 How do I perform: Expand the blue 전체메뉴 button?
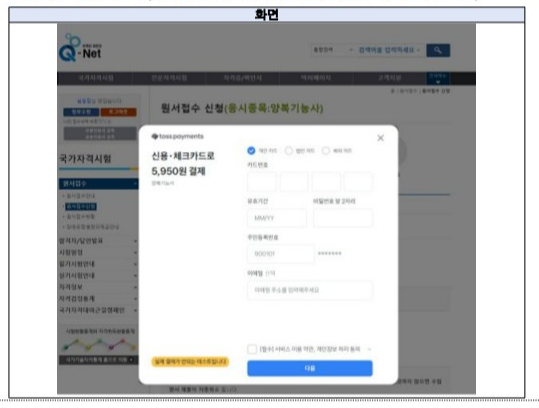(438, 78)
